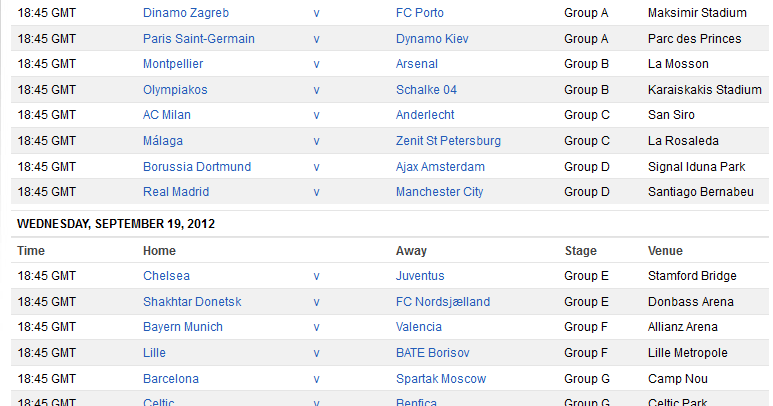Click the Juventus away team link
773x406 pixels.
[x=420, y=276]
